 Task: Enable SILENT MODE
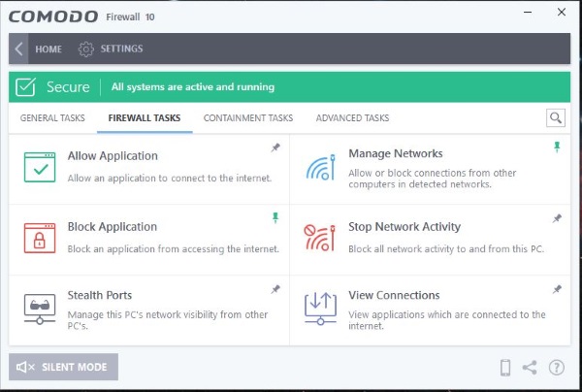[63, 367]
